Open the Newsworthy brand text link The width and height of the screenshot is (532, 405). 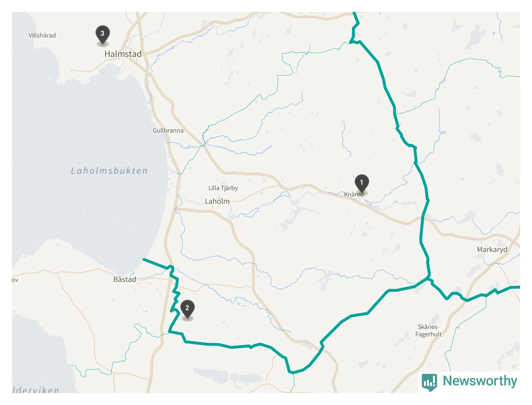480,381
